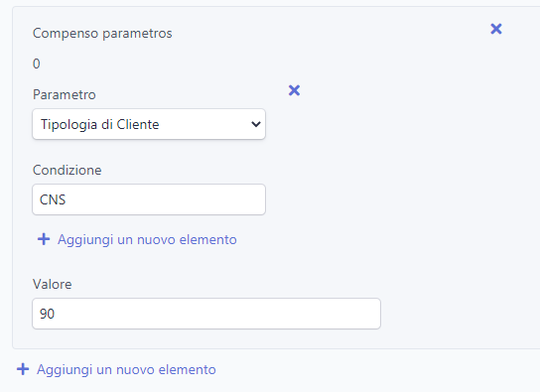Click the Valore field showing 90
540x392 pixels.
[x=206, y=314]
